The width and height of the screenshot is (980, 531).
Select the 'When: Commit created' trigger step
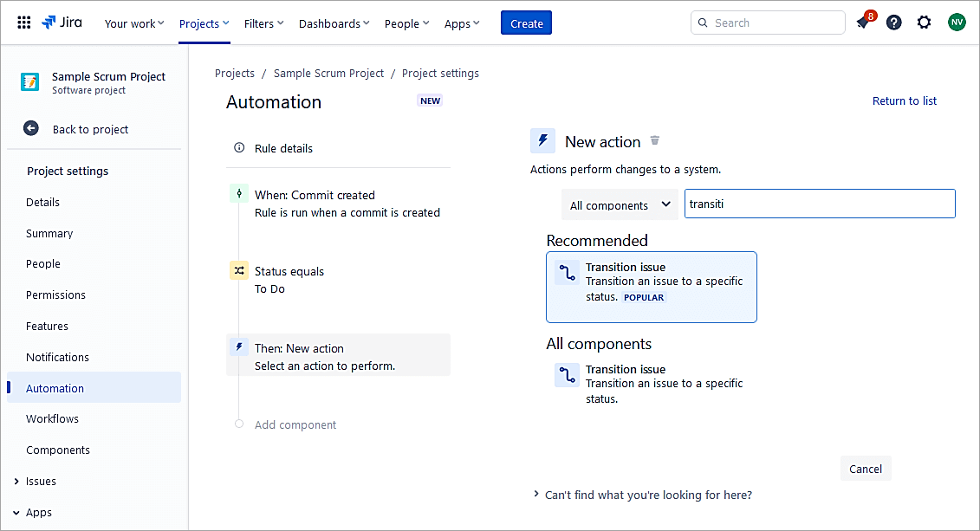(x=338, y=204)
